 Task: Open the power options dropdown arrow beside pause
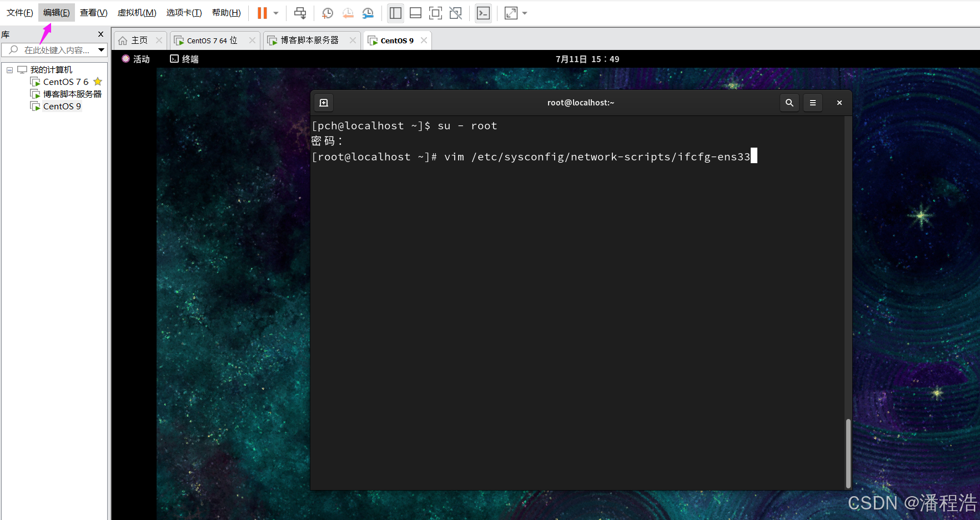pos(276,13)
